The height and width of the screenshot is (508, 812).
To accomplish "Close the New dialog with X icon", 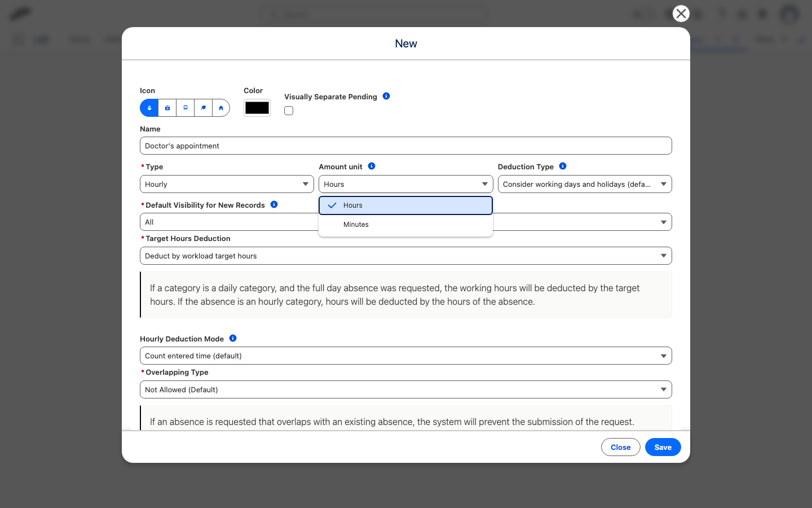I will pos(681,14).
